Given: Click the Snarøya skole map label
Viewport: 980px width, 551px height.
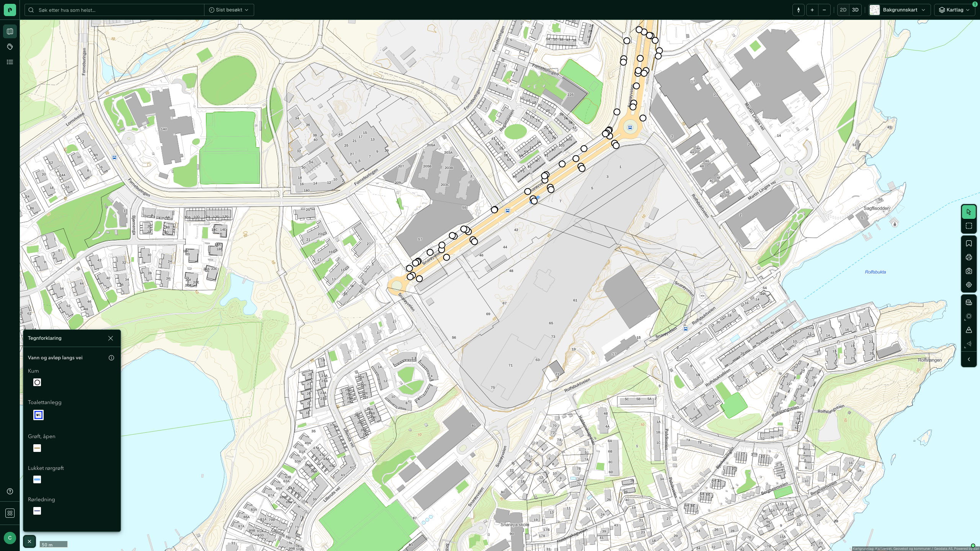Looking at the screenshot, I should pos(514,525).
